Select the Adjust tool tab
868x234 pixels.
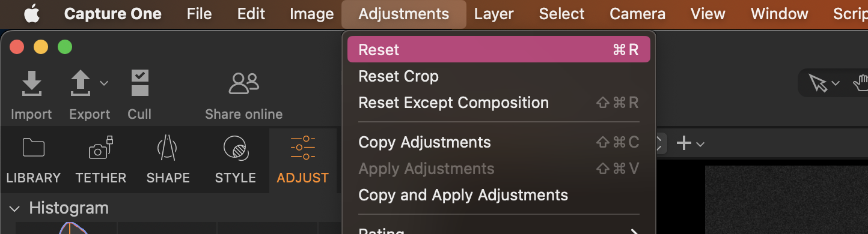tap(302, 160)
